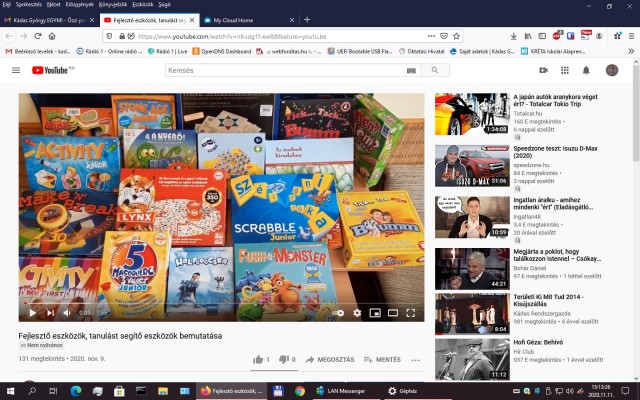Open video settings gear in player

[357, 313]
